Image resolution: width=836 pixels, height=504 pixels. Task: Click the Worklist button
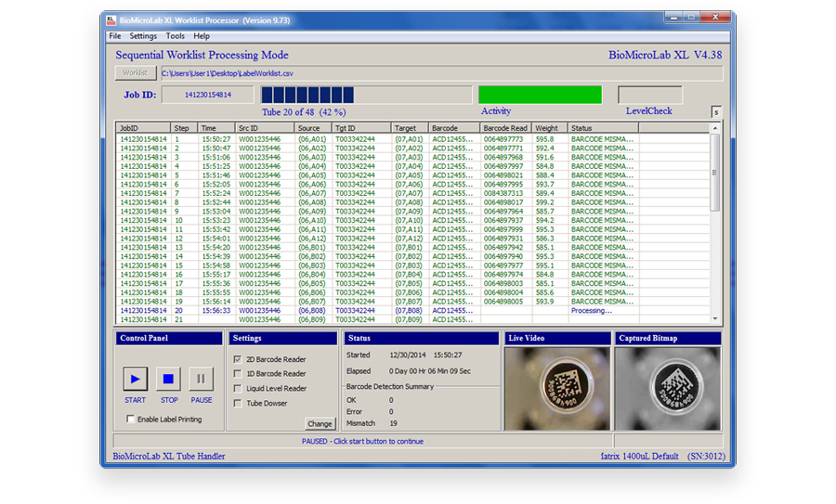136,72
